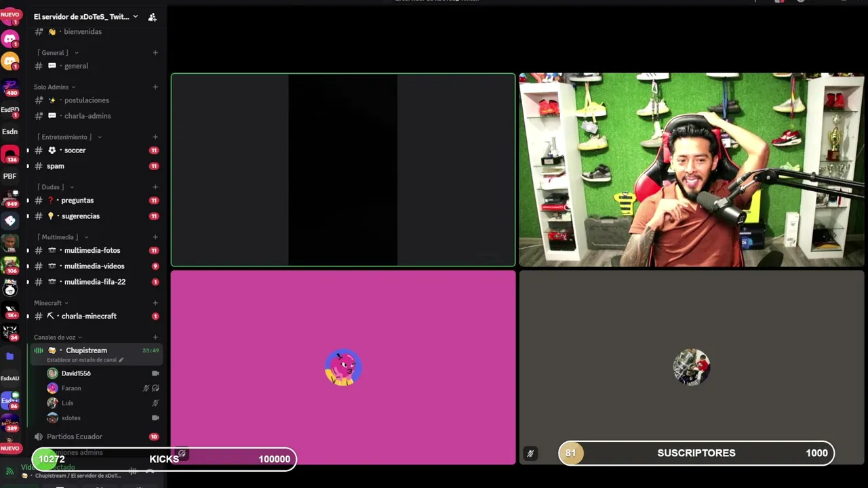Open the charla-minecraft channel
The height and width of the screenshot is (488, 868).
point(96,317)
